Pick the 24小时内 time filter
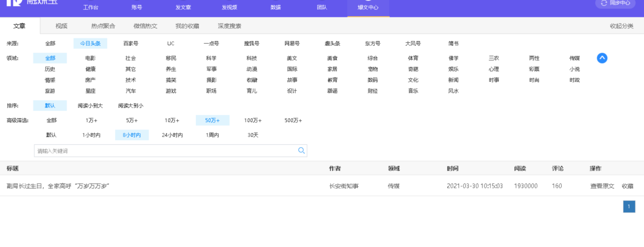 click(172, 135)
